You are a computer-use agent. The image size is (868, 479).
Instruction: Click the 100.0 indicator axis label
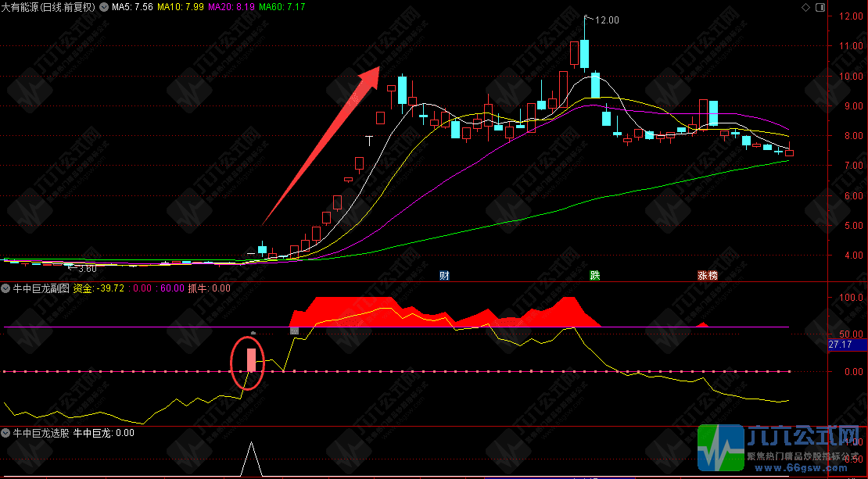852,298
